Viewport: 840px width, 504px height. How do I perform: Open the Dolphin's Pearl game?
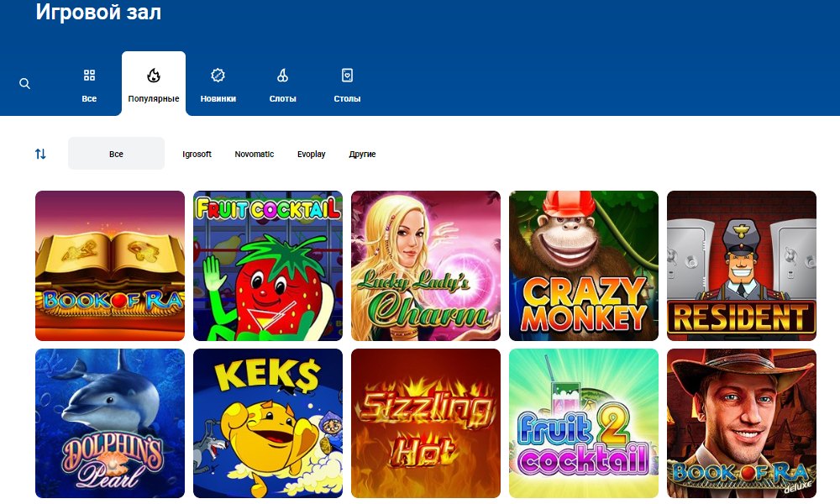click(110, 423)
